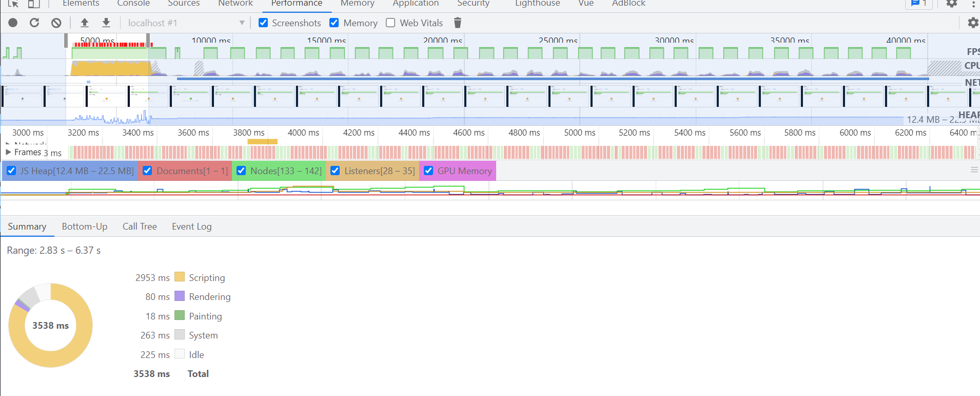
Task: Reload page and start profiling
Action: [34, 23]
